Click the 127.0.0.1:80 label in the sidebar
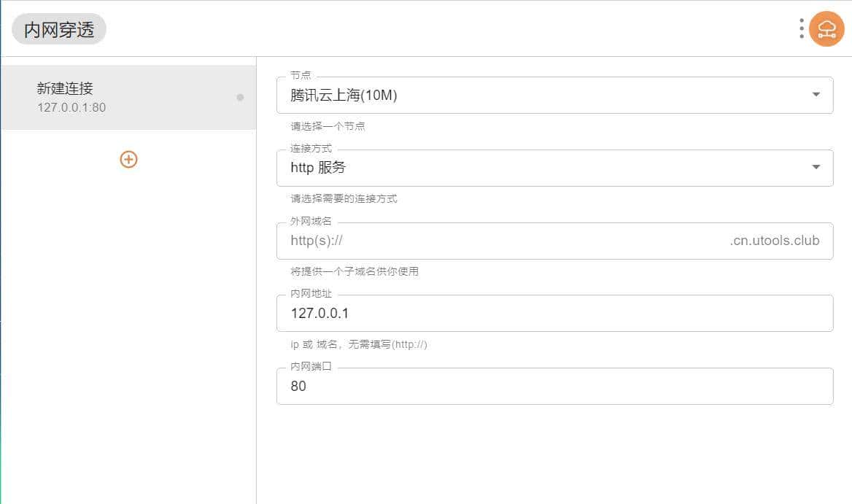 [69, 106]
